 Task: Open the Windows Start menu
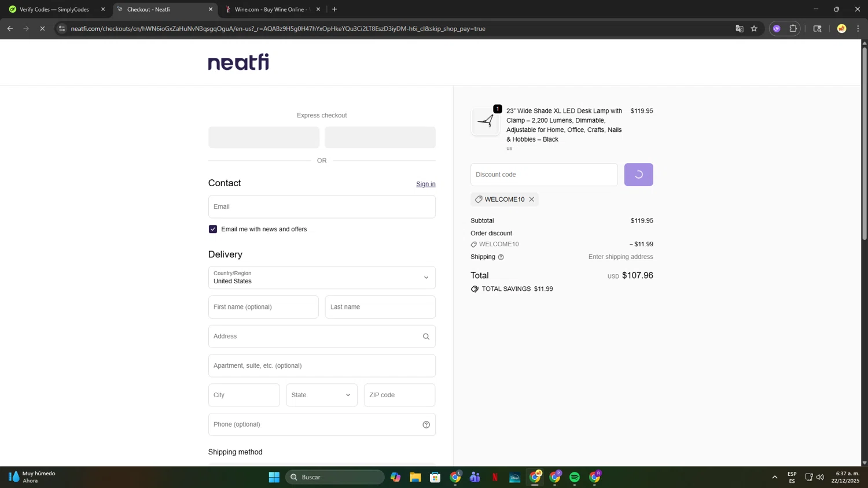click(274, 477)
